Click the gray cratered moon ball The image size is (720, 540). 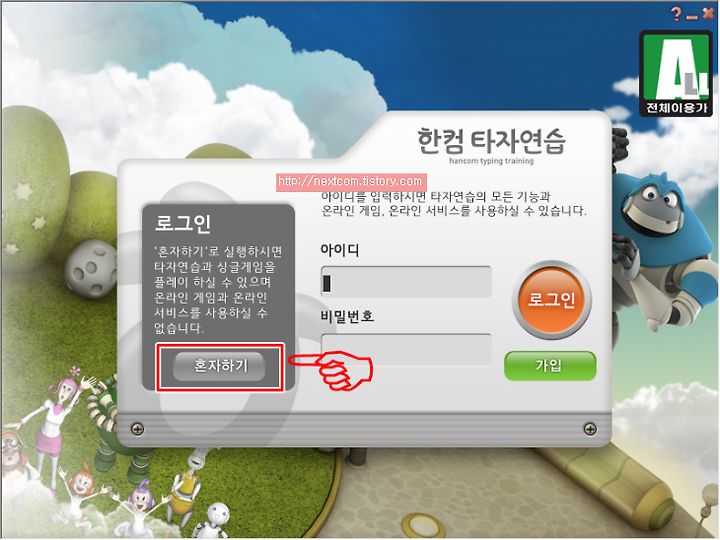(x=90, y=269)
